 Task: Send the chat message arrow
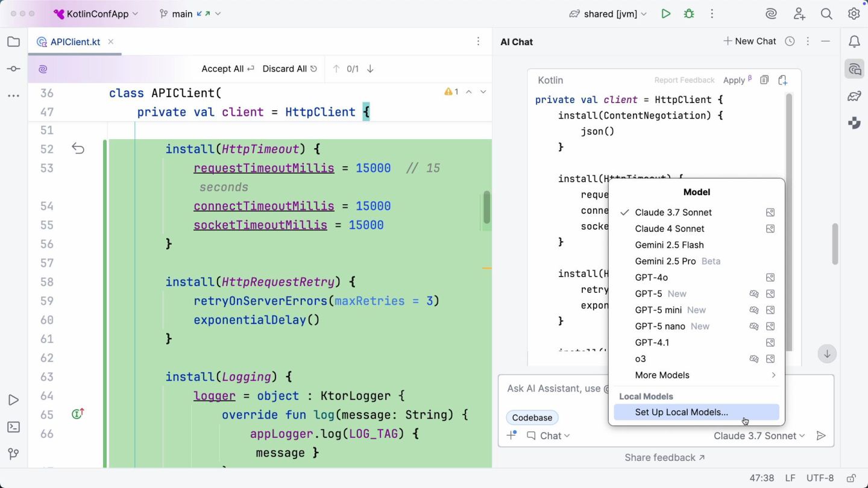click(x=821, y=436)
